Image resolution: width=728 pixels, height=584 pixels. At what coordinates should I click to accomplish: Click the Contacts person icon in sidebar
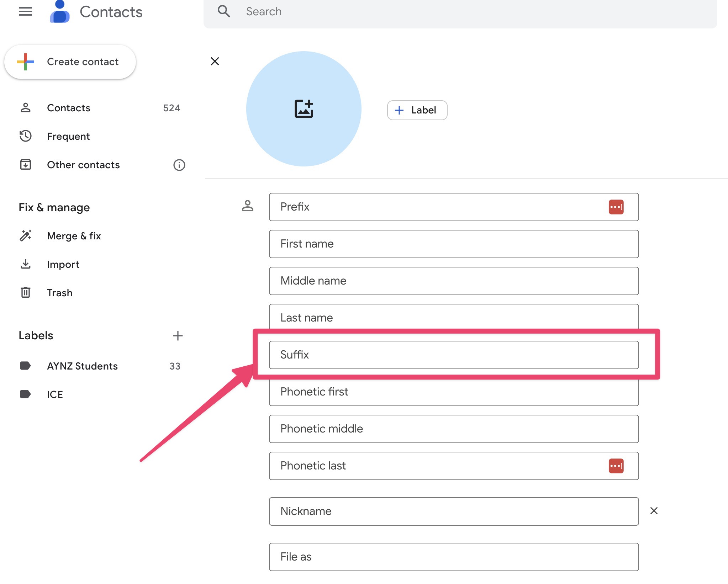(x=26, y=107)
